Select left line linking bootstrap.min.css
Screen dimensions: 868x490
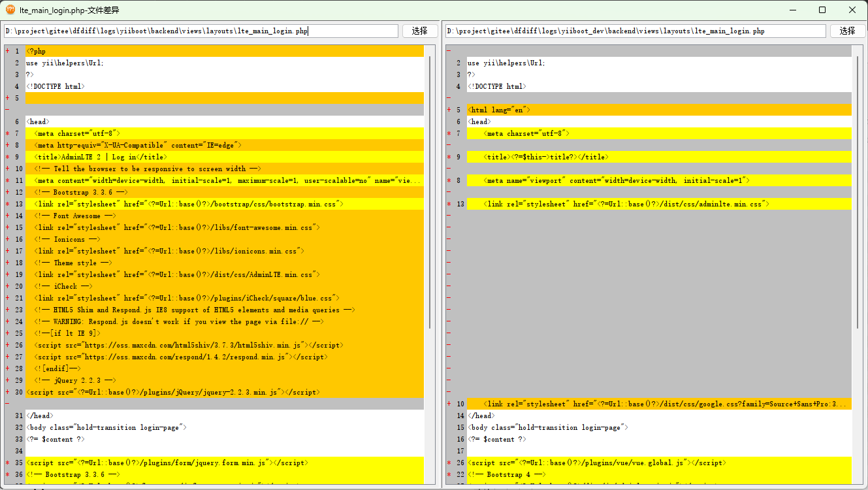(225, 204)
